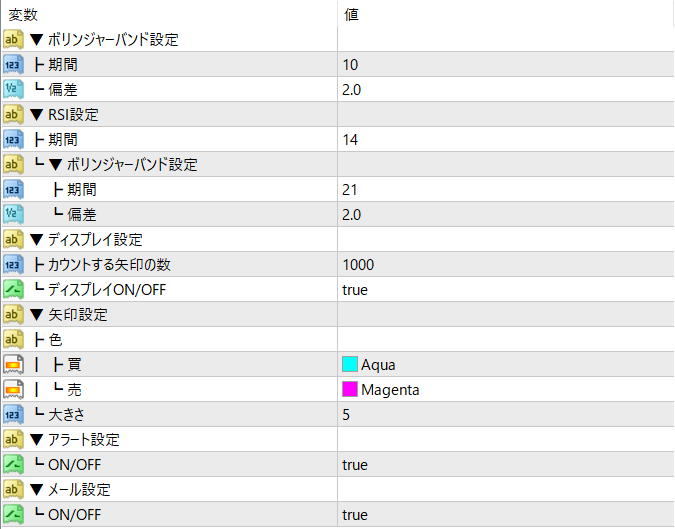Image resolution: width=675 pixels, height=529 pixels.
Task: Click the integer icon beside 大きさ row
Action: click(x=13, y=415)
